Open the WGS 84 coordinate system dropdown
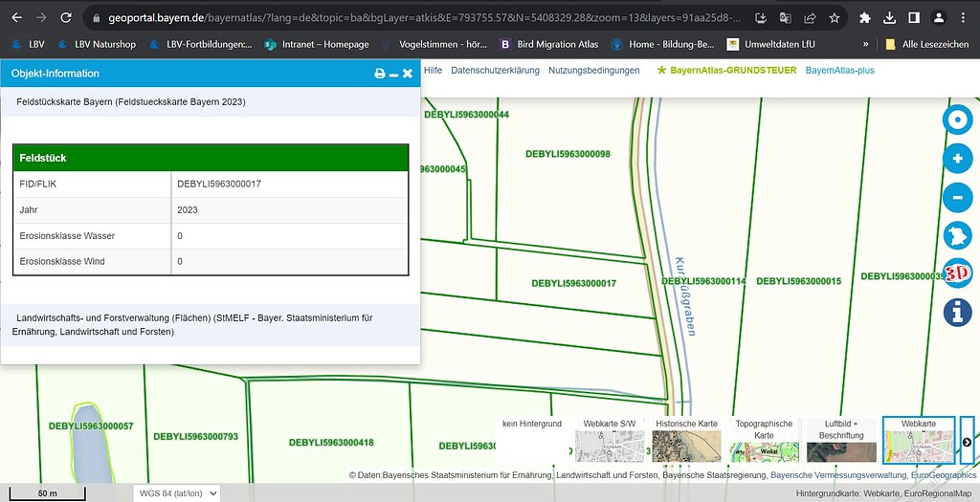This screenshot has width=980, height=502. point(176,493)
